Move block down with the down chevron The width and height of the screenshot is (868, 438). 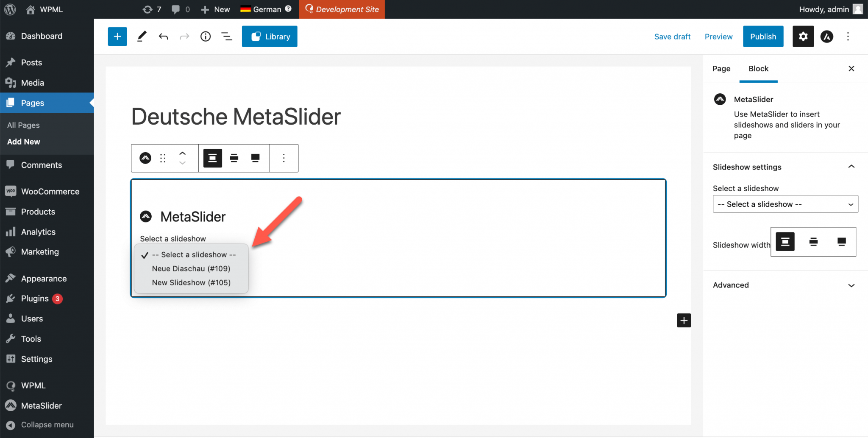point(182,163)
